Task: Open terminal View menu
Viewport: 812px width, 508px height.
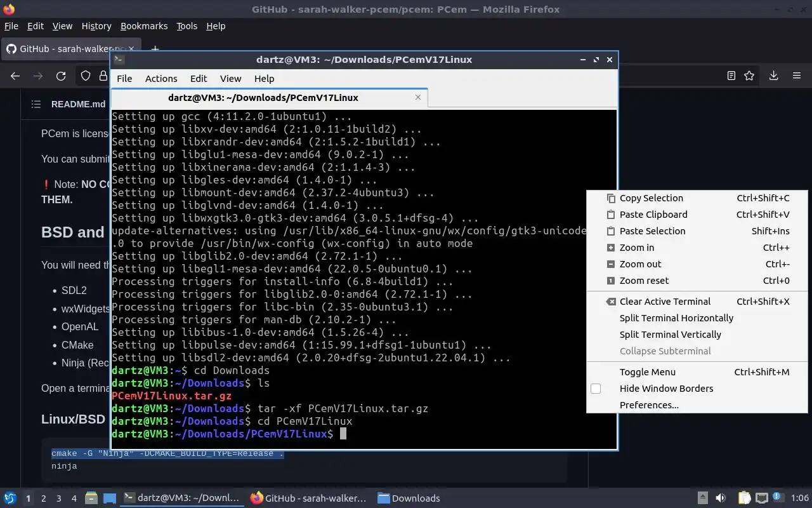Action: [x=230, y=78]
